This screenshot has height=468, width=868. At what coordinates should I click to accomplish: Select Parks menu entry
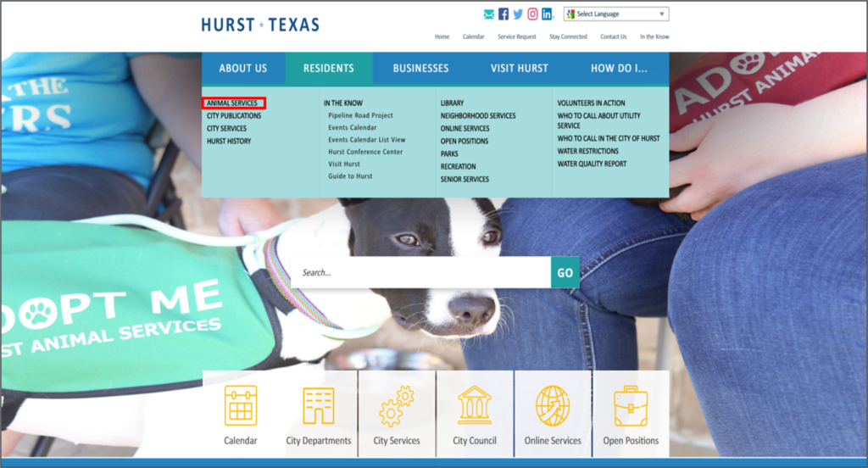tap(449, 154)
